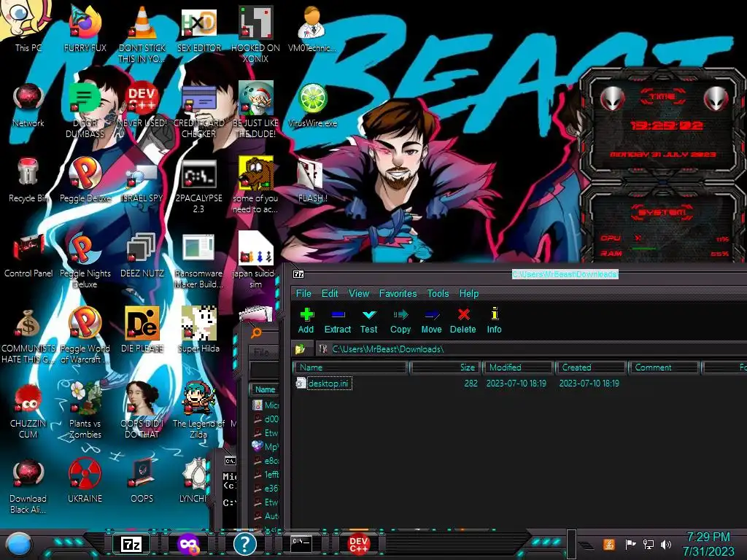Open the Help menu in 7-Zip

pyautogui.click(x=469, y=293)
